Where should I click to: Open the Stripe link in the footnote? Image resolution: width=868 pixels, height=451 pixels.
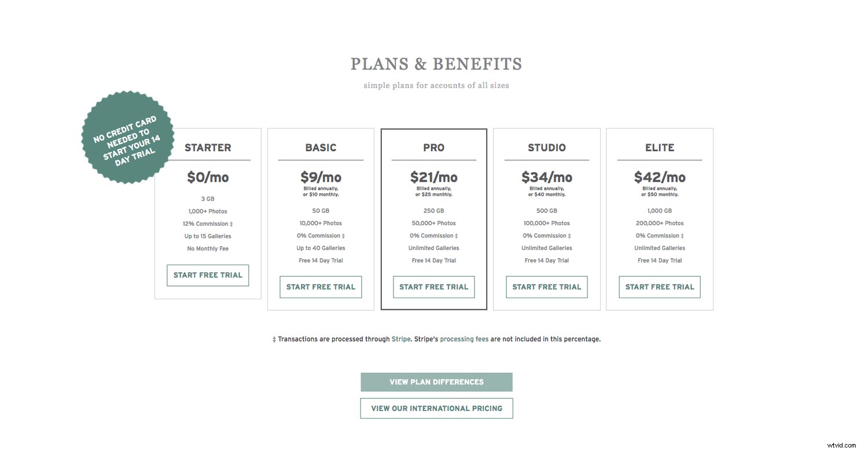(x=402, y=339)
